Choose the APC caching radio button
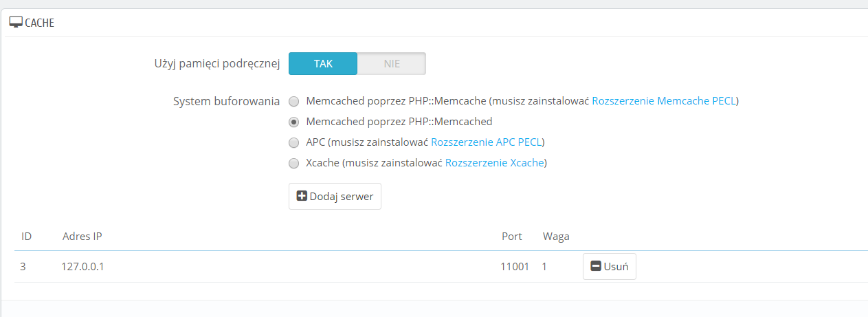The image size is (868, 317). pyautogui.click(x=294, y=143)
